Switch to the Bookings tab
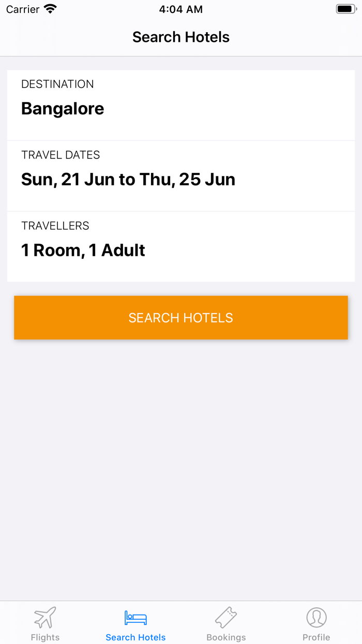The height and width of the screenshot is (644, 362). point(226,623)
